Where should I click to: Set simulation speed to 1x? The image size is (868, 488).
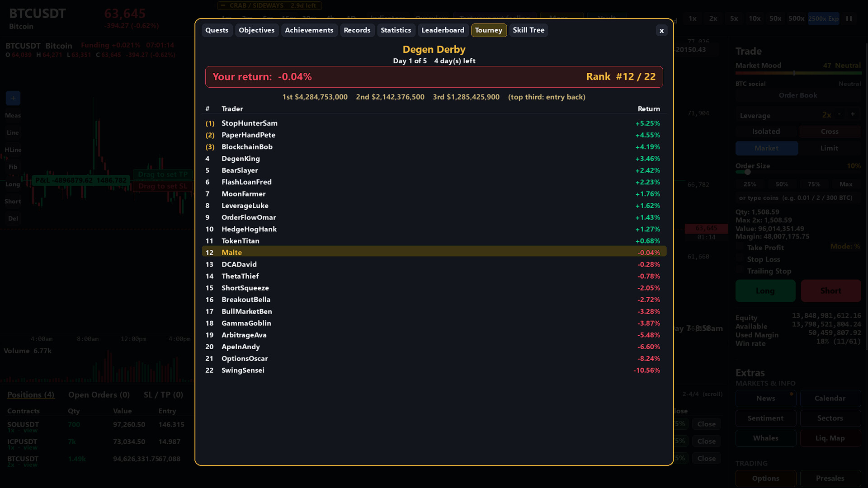(693, 19)
